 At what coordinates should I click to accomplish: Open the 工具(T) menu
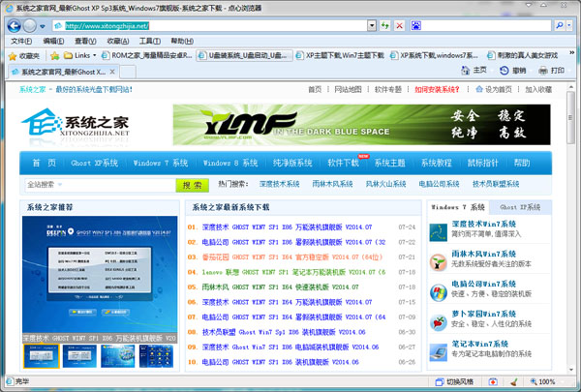pyautogui.click(x=149, y=42)
